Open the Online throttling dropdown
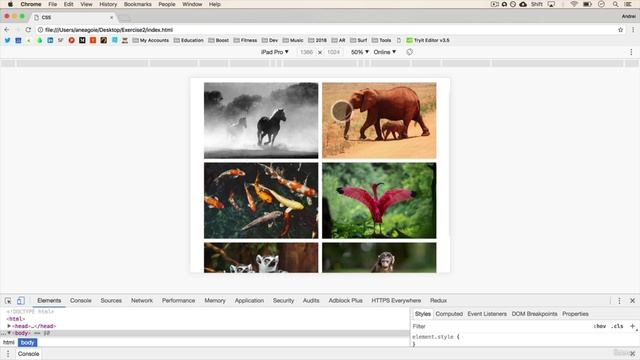 pyautogui.click(x=384, y=52)
